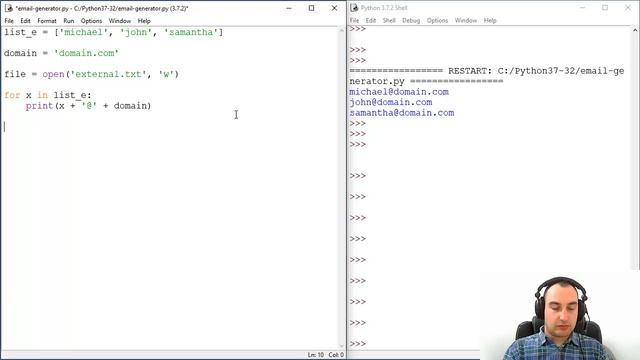Minimize the email-generator.py editor window

[x=289, y=8]
